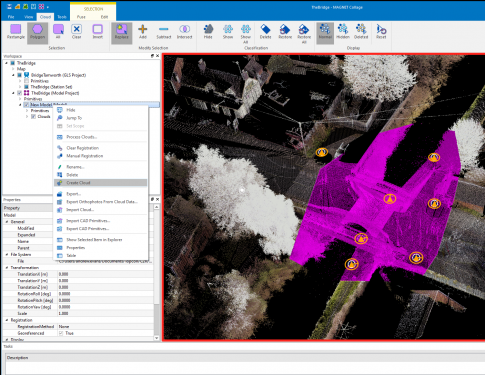Click the Reset display icon
The height and width of the screenshot is (375, 485).
tap(381, 32)
